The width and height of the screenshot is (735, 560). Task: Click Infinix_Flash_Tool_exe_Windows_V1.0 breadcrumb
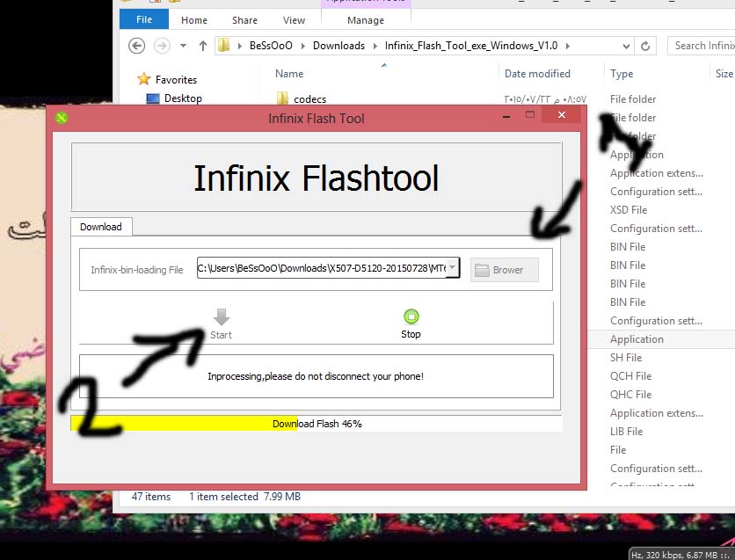tap(471, 46)
